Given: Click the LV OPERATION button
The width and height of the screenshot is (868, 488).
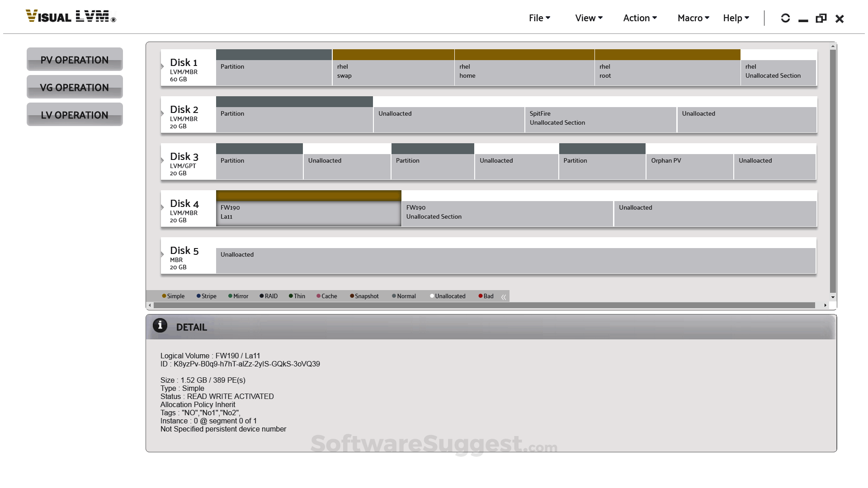Looking at the screenshot, I should (x=75, y=115).
